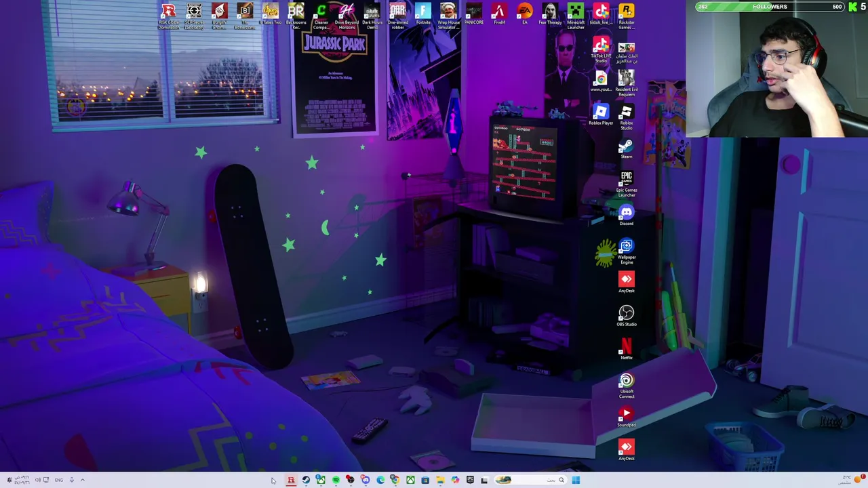Screen dimensions: 868x488
Task: Open the Discord desktop shortcut
Action: 626,215
